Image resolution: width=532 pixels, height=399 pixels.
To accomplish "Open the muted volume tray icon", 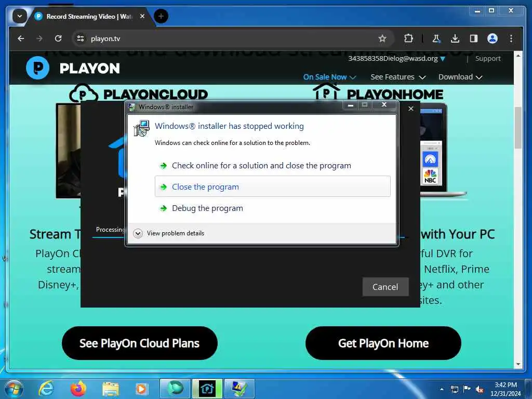I will 480,389.
